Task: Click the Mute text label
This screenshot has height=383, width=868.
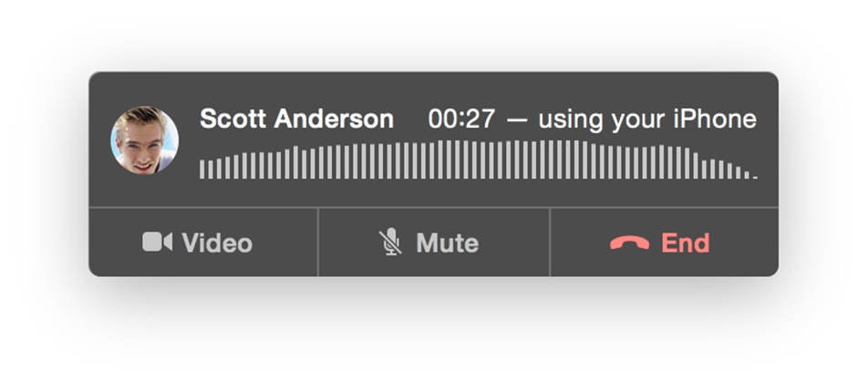Action: (x=447, y=243)
